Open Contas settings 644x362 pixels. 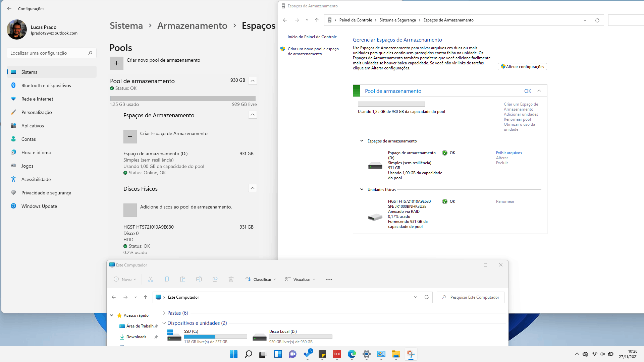click(x=52, y=139)
